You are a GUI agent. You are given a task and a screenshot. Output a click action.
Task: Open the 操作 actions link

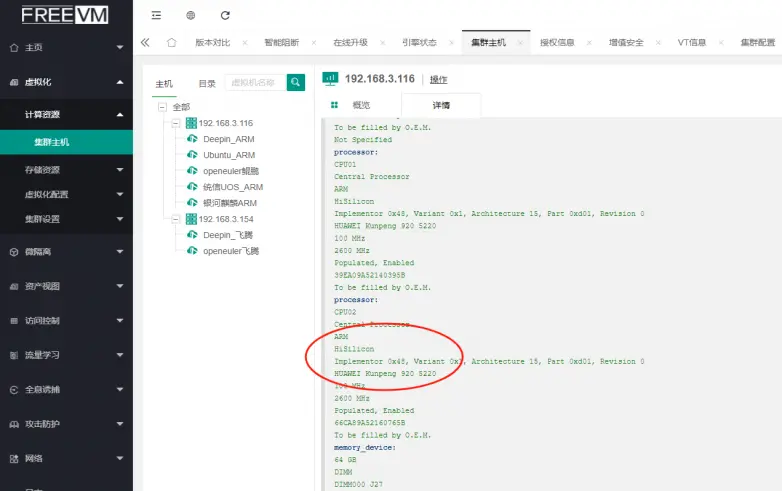point(438,79)
